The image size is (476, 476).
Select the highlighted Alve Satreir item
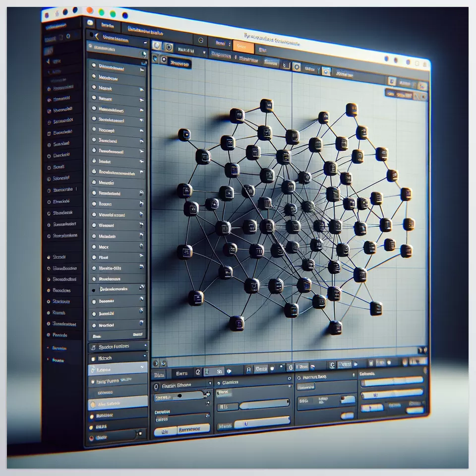pyautogui.click(x=118, y=403)
